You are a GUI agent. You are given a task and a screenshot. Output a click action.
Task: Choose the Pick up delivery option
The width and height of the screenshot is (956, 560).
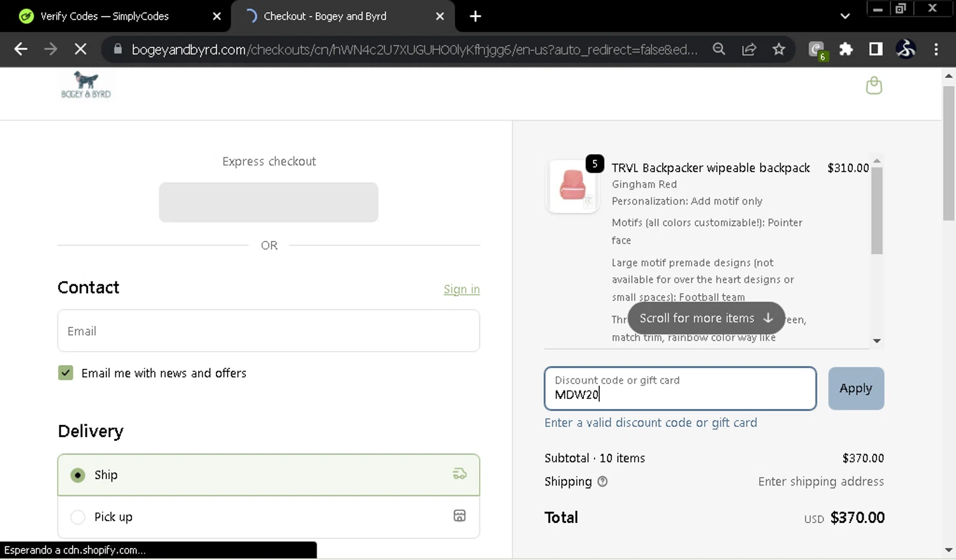(x=78, y=517)
